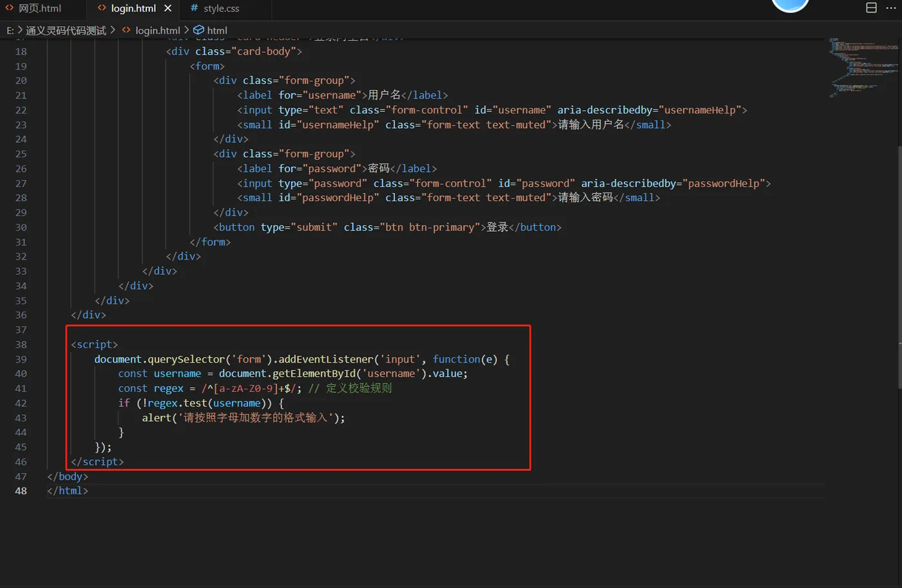Open the E: drive breadcrumb

pyautogui.click(x=10, y=30)
